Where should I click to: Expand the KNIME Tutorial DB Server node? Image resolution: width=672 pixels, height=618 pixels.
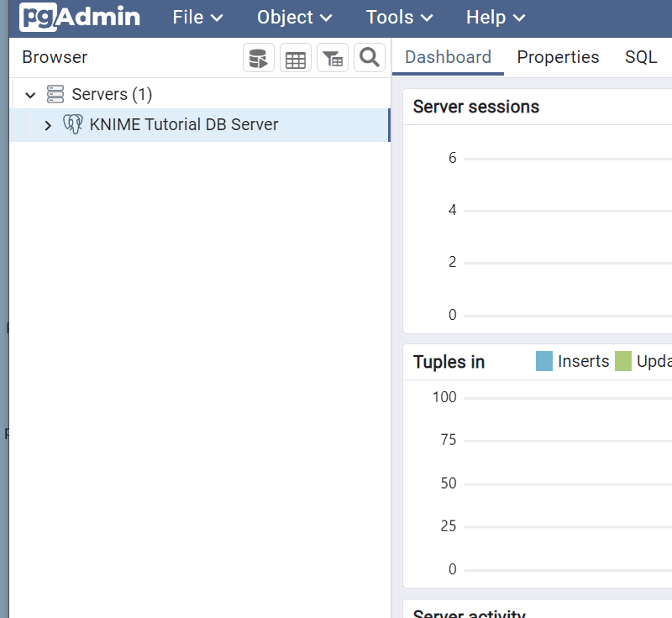(48, 125)
